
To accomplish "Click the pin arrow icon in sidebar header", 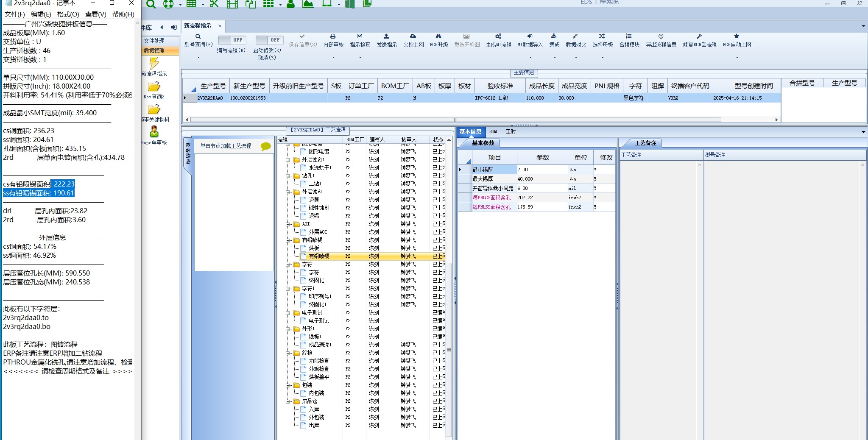I will click(174, 28).
